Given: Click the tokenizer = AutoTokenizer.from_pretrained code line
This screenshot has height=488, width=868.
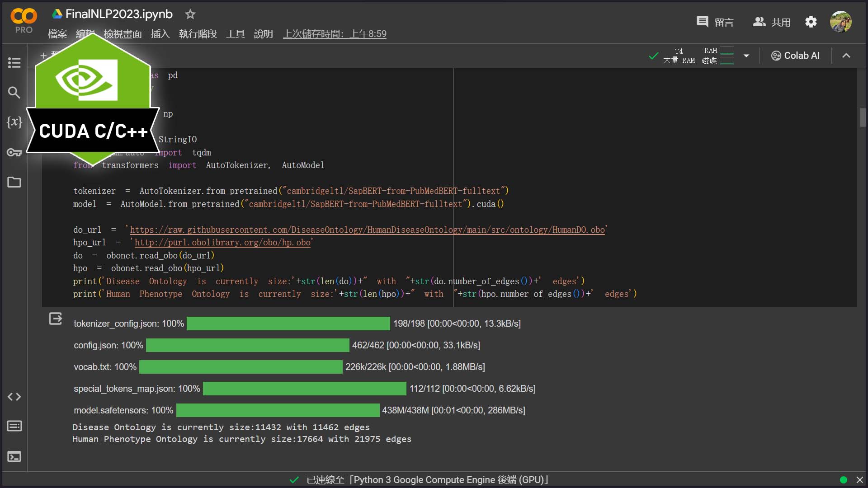Looking at the screenshot, I should (x=291, y=191).
